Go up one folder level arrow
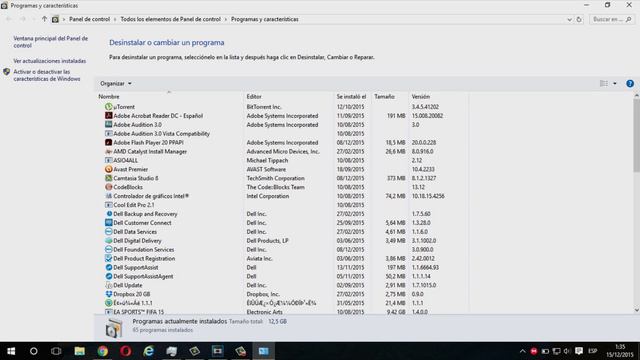Image resolution: width=640 pixels, height=360 pixels. [44, 19]
